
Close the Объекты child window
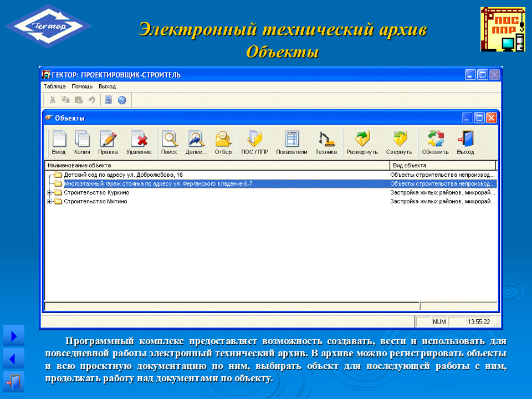492,118
